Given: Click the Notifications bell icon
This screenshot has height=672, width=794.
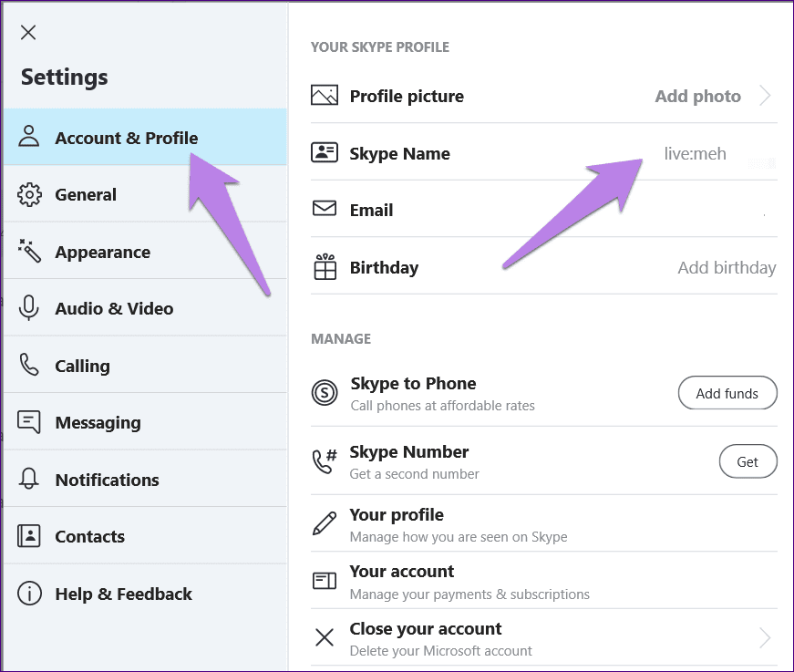Looking at the screenshot, I should (x=29, y=480).
